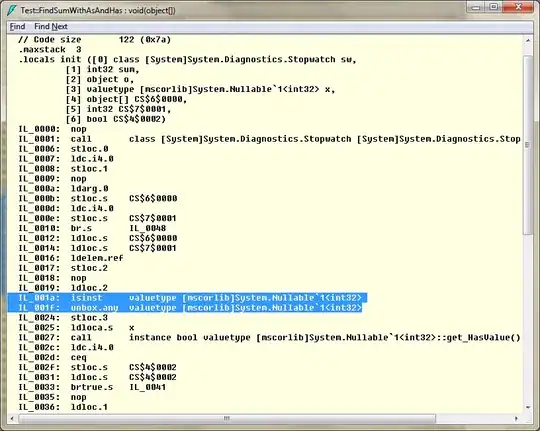Click the '[4] object[] CS$6$0000' line
This screenshot has height=431, width=540.
coord(126,99)
